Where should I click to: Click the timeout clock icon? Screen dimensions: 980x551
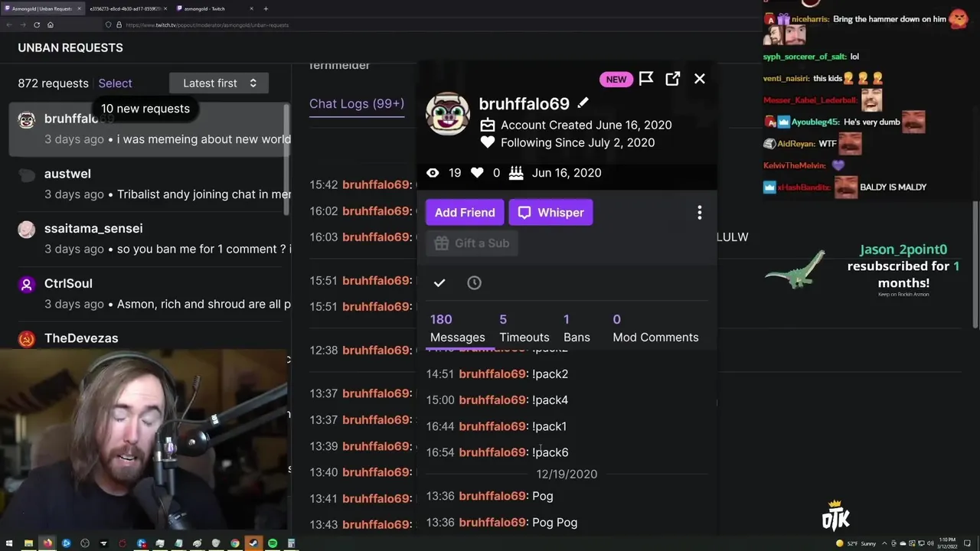474,283
